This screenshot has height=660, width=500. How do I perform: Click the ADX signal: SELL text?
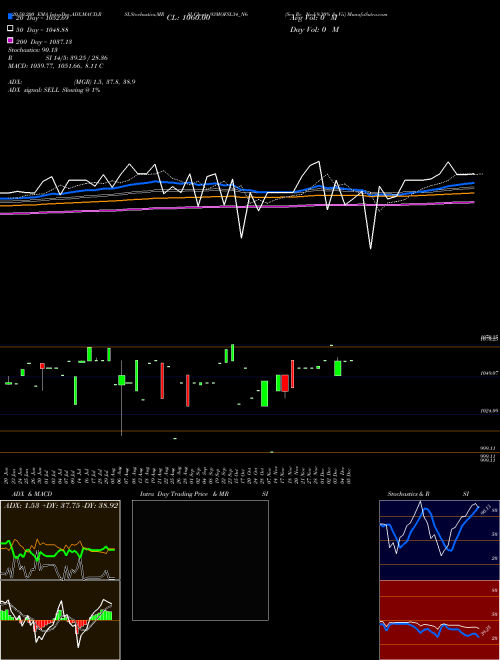pos(54,90)
